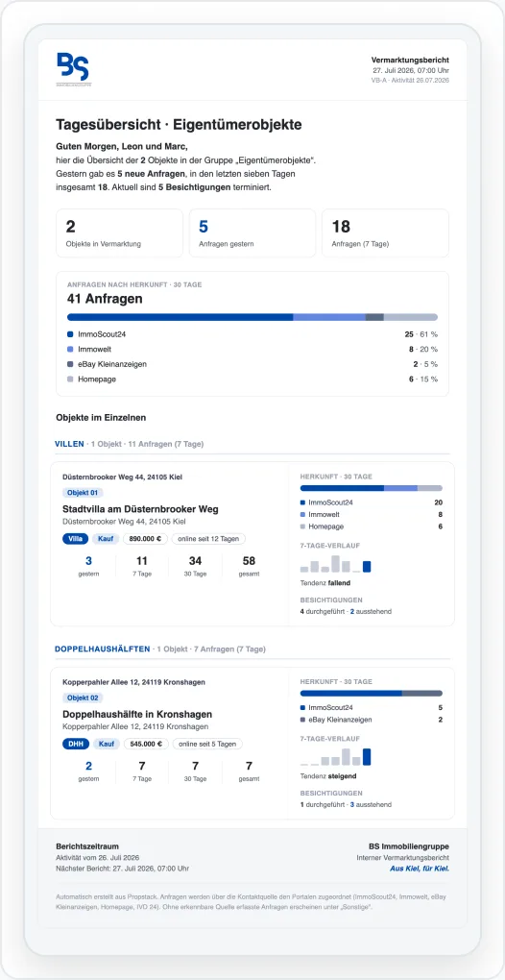Click Stadtvilla's 7-Tage-Verlauf bar chart
The image size is (505, 980).
click(336, 564)
